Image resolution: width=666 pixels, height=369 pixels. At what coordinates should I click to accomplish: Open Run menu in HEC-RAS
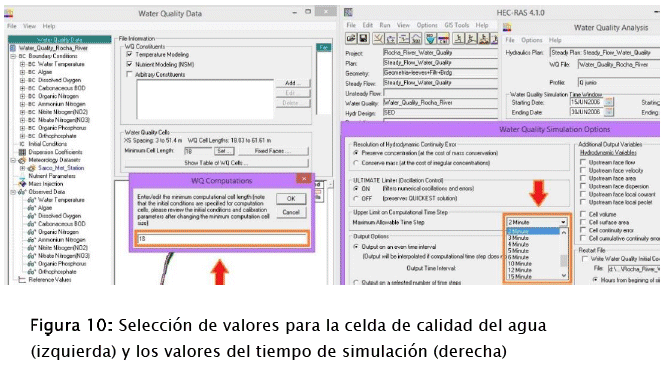click(385, 25)
